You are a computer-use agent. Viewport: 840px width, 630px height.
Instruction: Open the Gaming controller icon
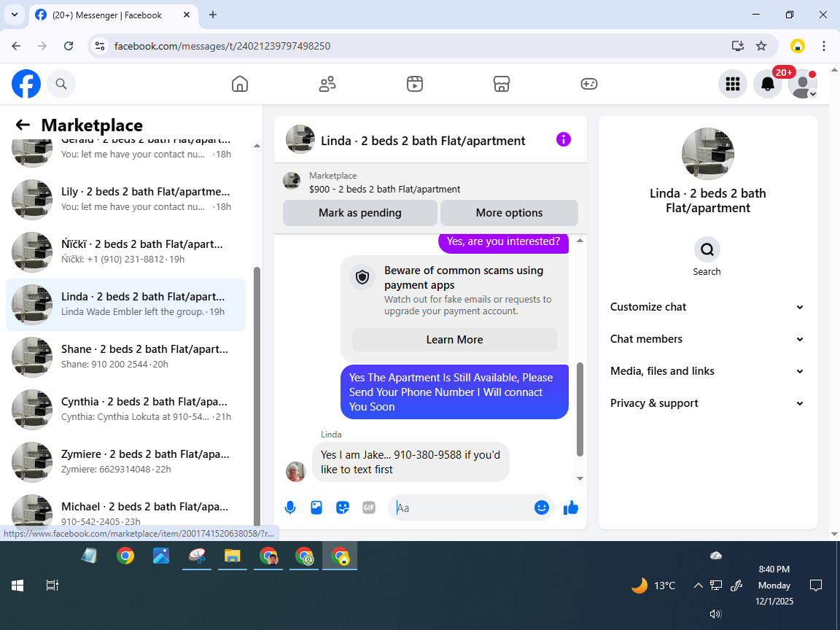pos(588,84)
